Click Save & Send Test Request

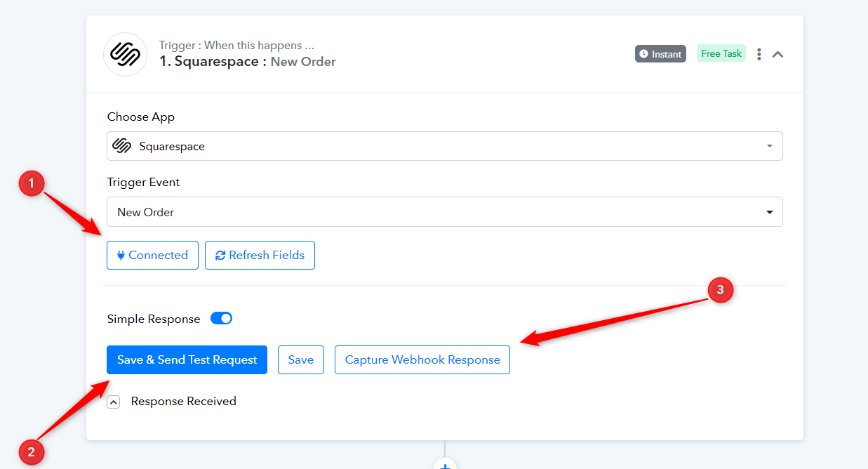187,359
